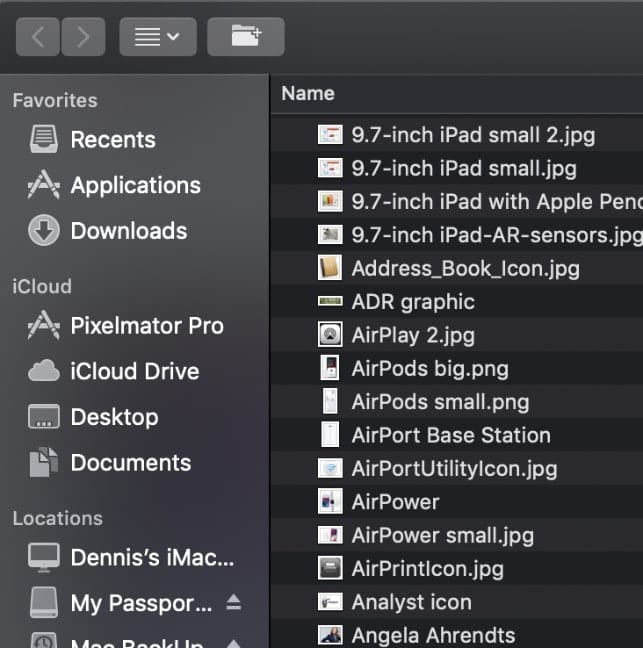
Task: Select AirPlay 2.jpg in file list
Action: tap(412, 335)
